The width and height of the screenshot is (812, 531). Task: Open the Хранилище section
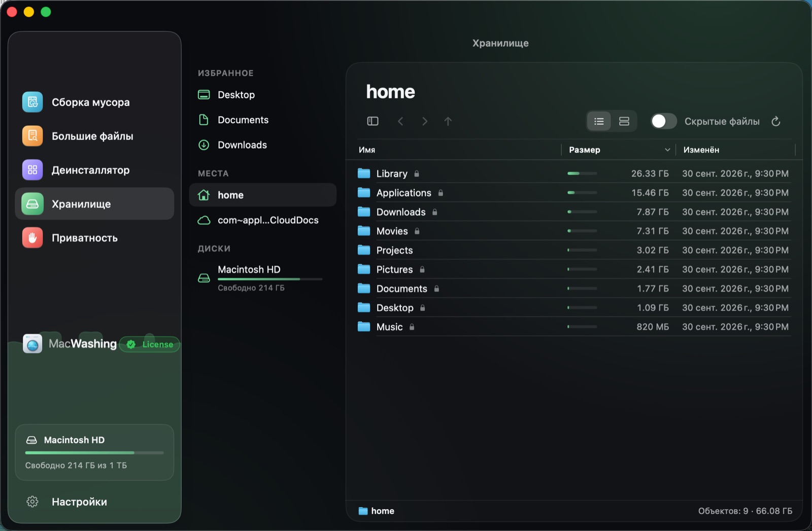(x=94, y=204)
